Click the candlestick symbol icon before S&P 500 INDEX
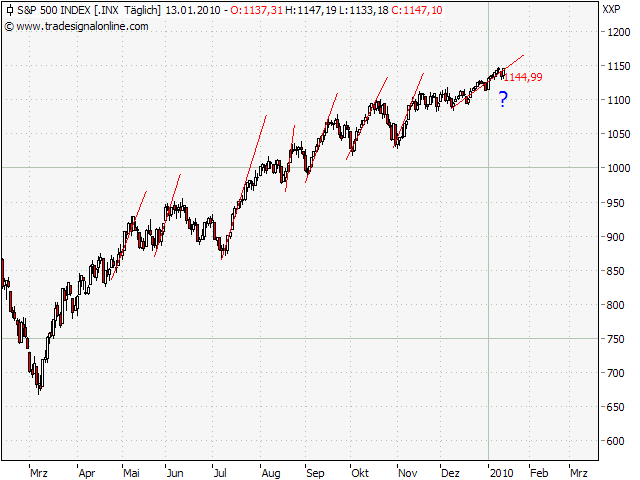The width and height of the screenshot is (640, 480). point(10,10)
